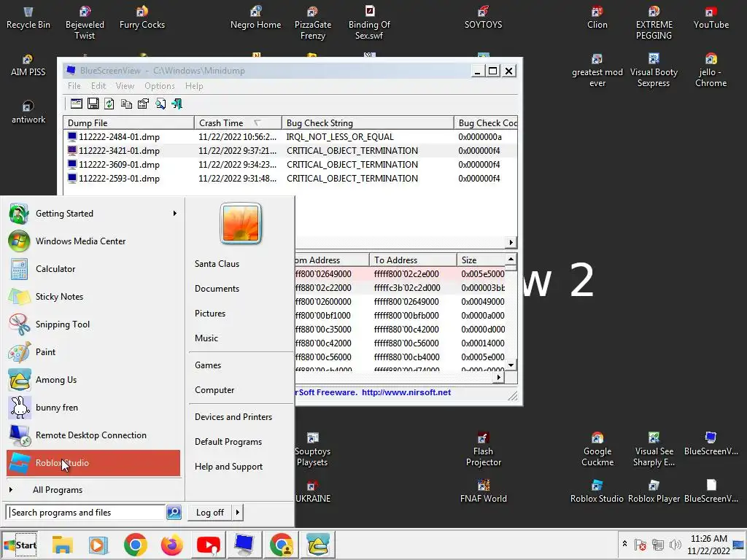Select the 112222-3421-01.dmp dump file
This screenshot has width=747, height=560.
pos(119,151)
